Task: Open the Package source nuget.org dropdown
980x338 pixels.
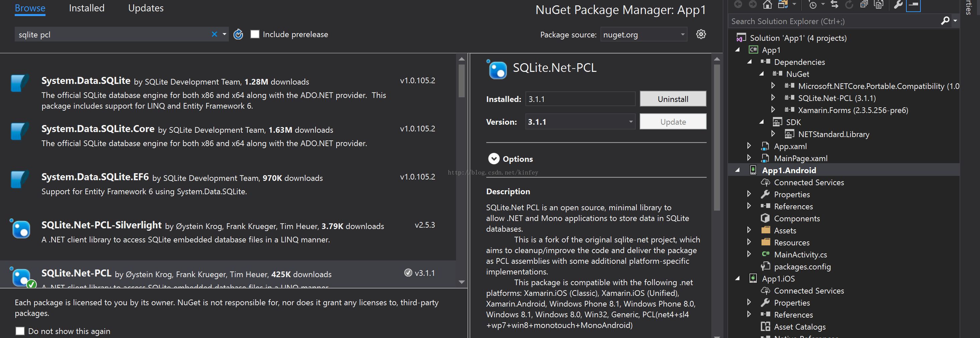Action: pos(644,34)
